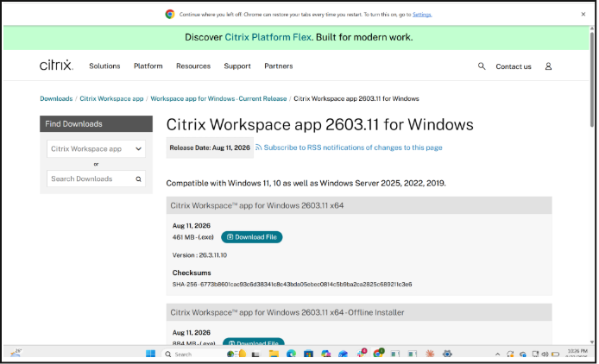Open the Windows Start menu

coord(150,354)
